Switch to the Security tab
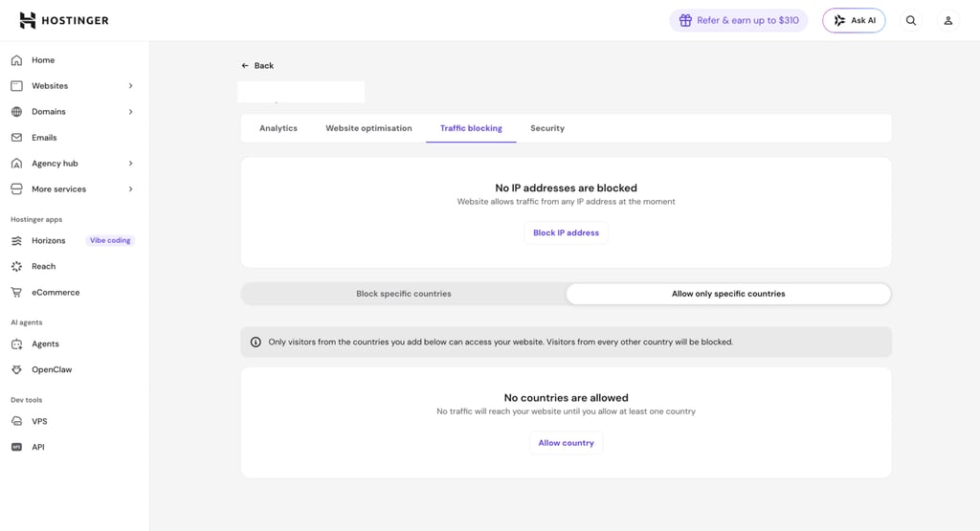980x531 pixels. [547, 128]
